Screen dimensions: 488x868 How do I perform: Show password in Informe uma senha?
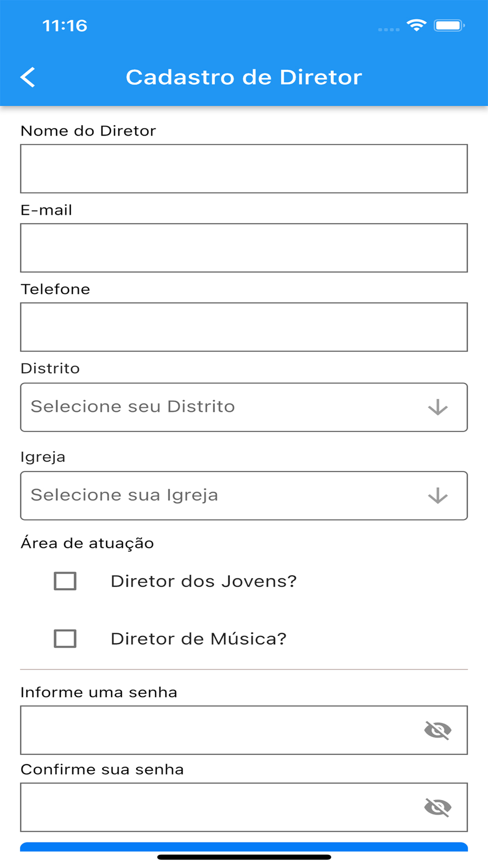(x=438, y=730)
